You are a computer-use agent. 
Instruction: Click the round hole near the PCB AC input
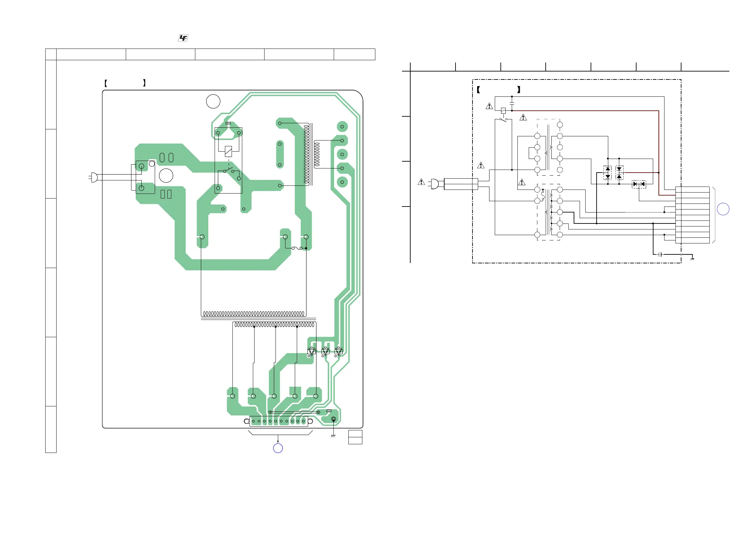pos(166,176)
